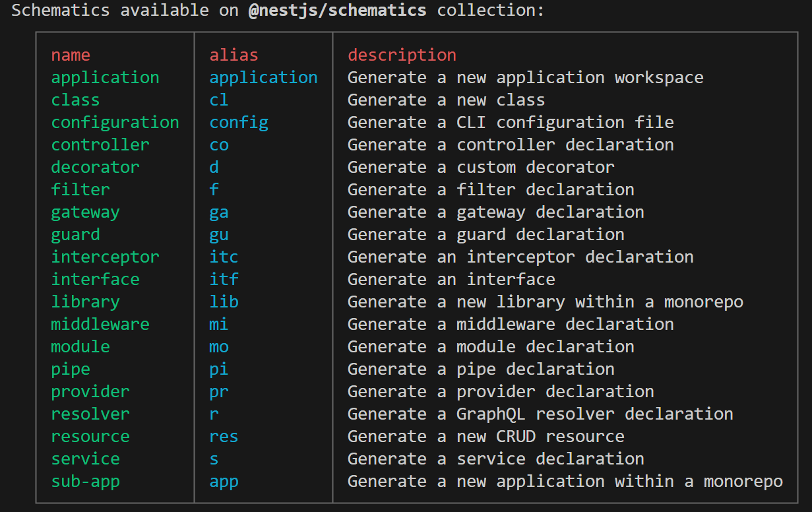Select the 'middleware' name entry
Viewport: 812px width, 512px height.
click(100, 325)
